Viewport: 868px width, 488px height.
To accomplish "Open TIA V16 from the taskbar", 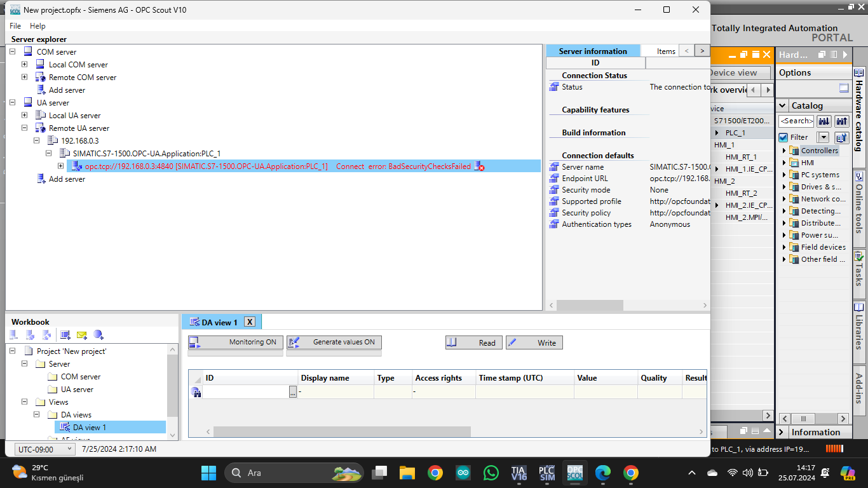I will [519, 473].
